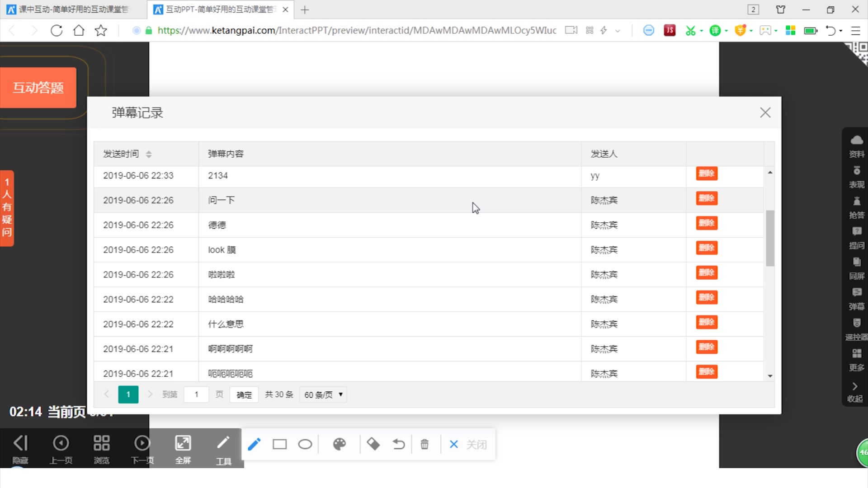This screenshot has height=488, width=868.
Task: Delete the 什么意思 bullet comment
Action: point(707,323)
